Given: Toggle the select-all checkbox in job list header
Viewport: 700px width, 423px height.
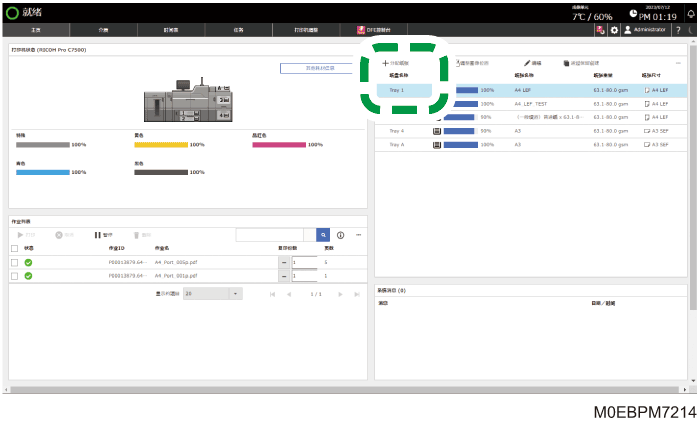Looking at the screenshot, I should tap(14, 248).
